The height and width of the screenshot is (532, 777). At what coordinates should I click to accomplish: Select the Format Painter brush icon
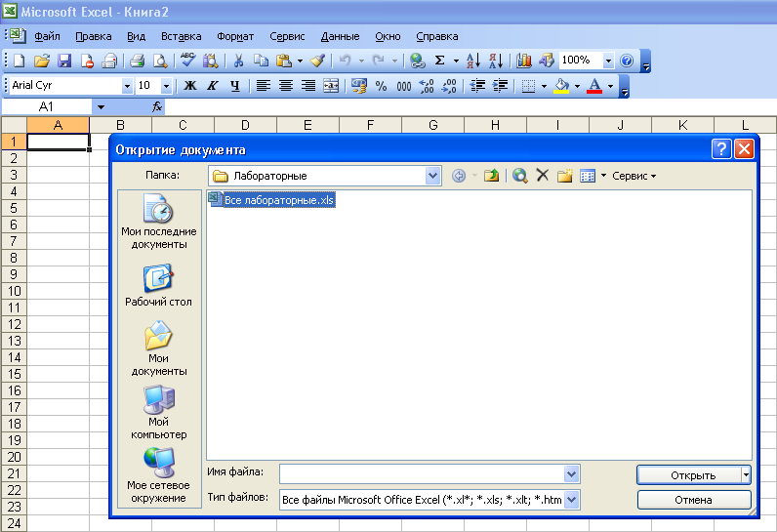(x=317, y=61)
